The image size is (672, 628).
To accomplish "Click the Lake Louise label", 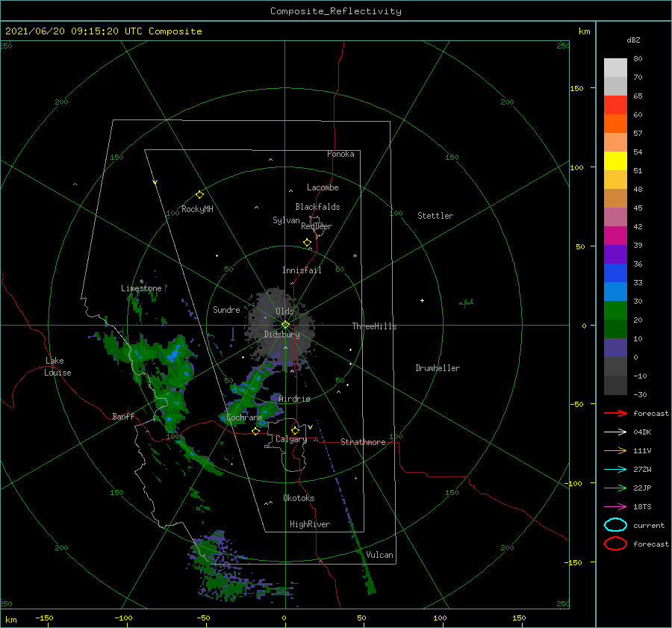I will click(x=57, y=367).
